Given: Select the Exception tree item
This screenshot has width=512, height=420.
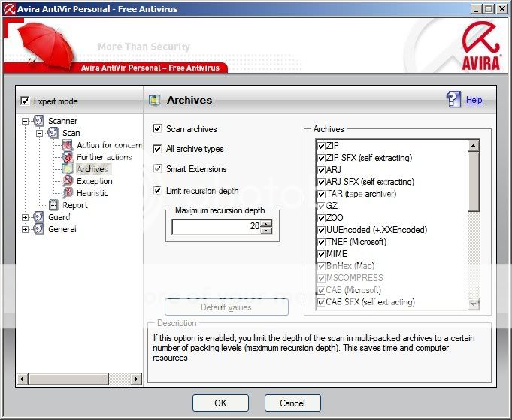Looking at the screenshot, I should 95,181.
